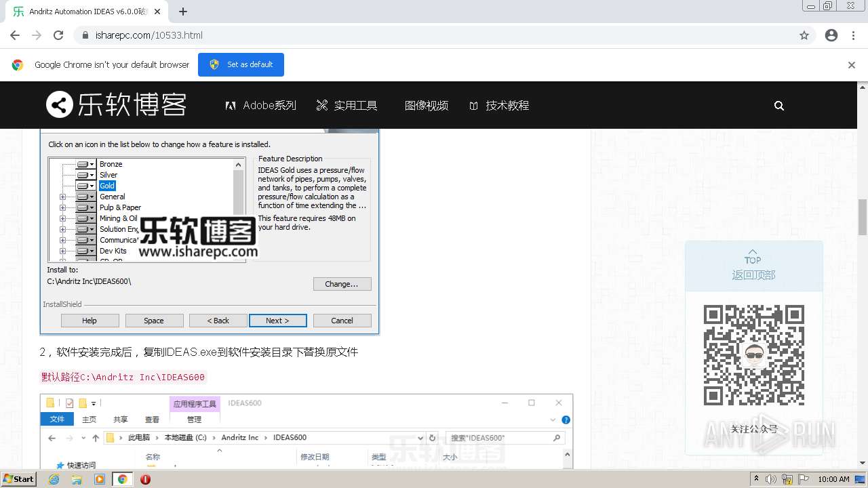Click the page vertical scrollbar thumb
Viewport: 868px width, 488px height.
tap(863, 217)
